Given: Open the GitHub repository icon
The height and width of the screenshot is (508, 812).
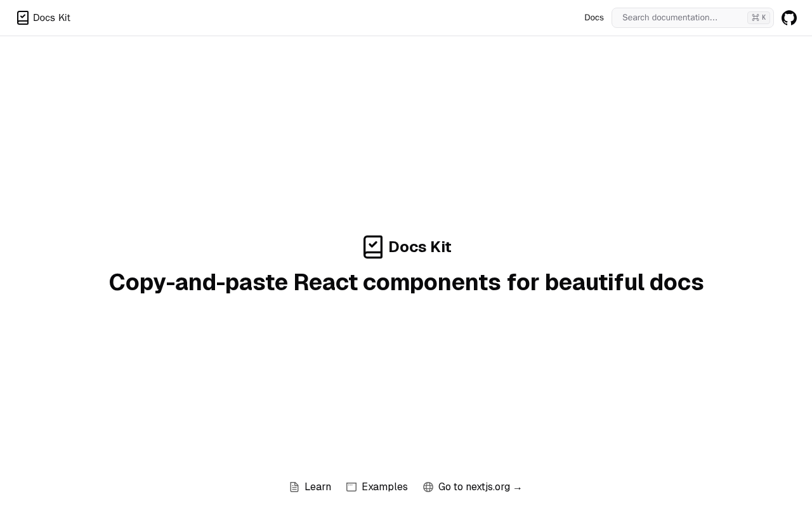Looking at the screenshot, I should coord(789,18).
